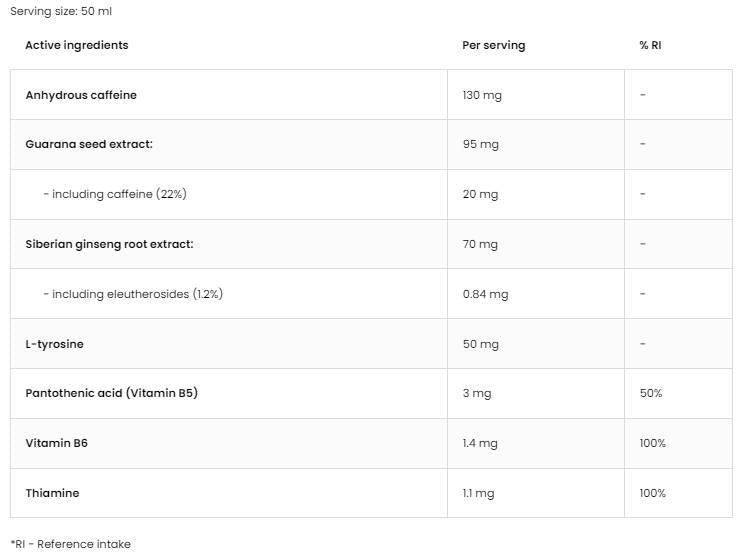
Task: Click the "Anhydrous caffeine" row label
Action: click(81, 95)
